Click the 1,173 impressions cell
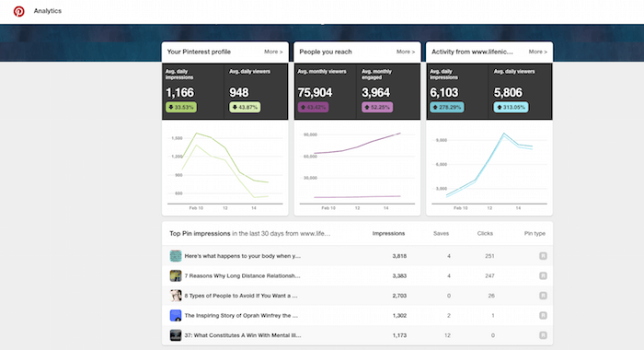 (x=399, y=335)
